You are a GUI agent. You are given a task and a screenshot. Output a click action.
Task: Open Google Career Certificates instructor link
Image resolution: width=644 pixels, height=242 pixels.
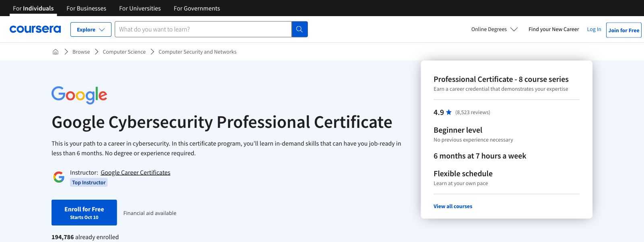(135, 173)
